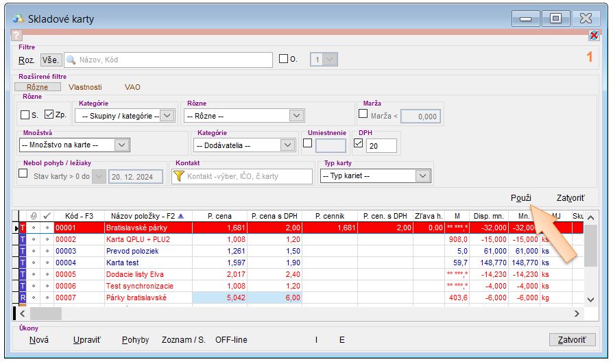Expand the Množstvo na karte dropdown

(121, 145)
